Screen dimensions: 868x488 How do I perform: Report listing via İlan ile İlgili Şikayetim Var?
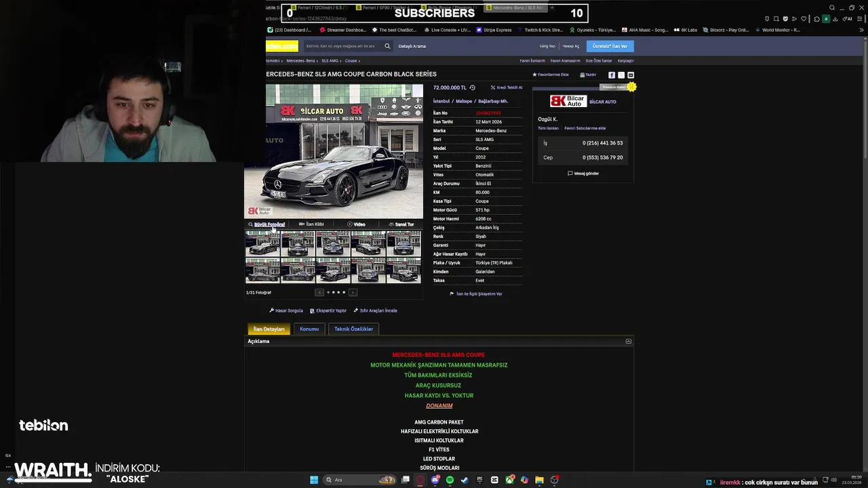476,294
